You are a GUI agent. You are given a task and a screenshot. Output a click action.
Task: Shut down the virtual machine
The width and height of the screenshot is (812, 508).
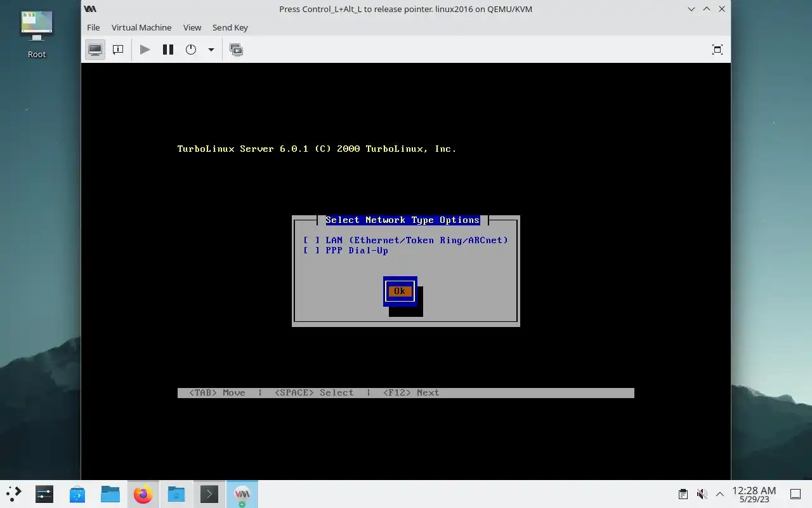pos(191,50)
